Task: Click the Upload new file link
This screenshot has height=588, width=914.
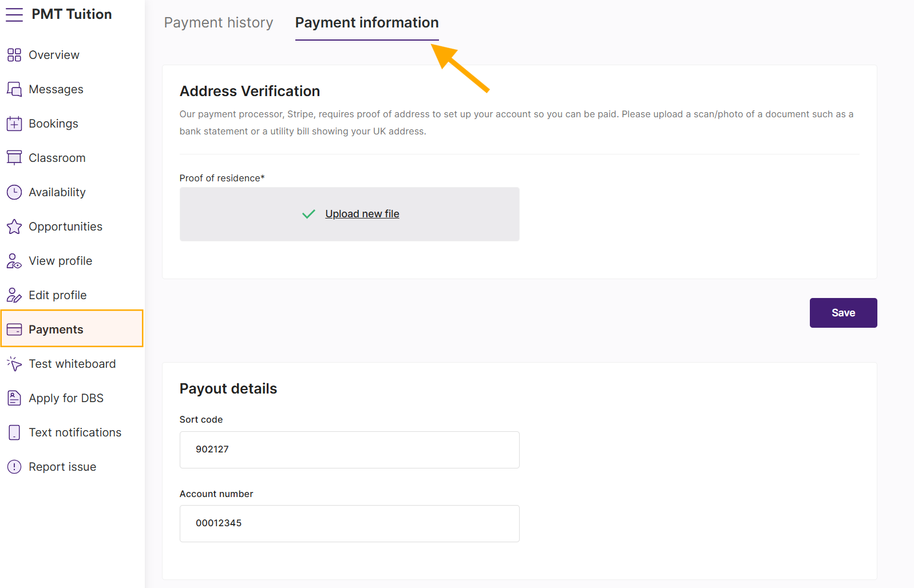Action: point(362,214)
